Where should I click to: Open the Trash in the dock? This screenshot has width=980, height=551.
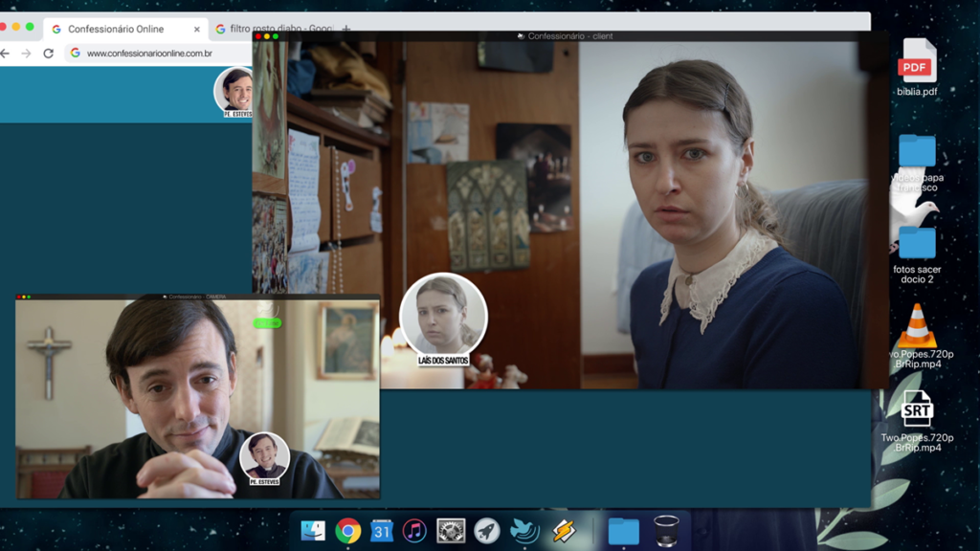[666, 531]
